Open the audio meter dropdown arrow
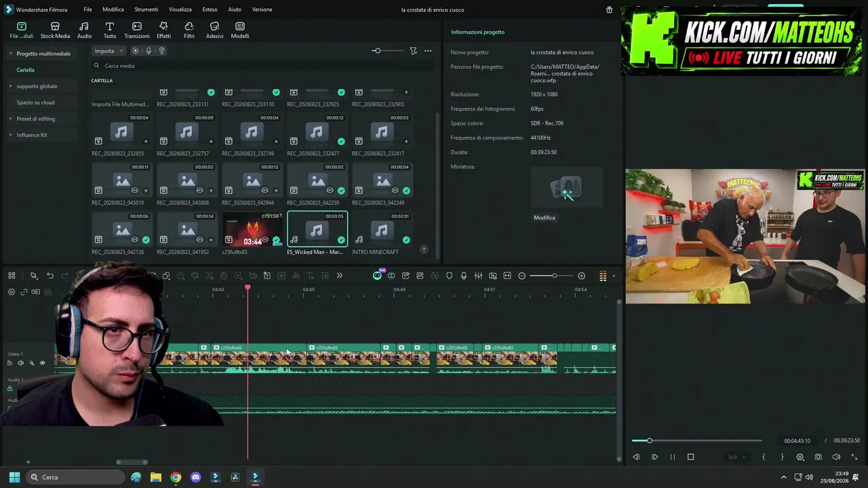 pyautogui.click(x=614, y=276)
